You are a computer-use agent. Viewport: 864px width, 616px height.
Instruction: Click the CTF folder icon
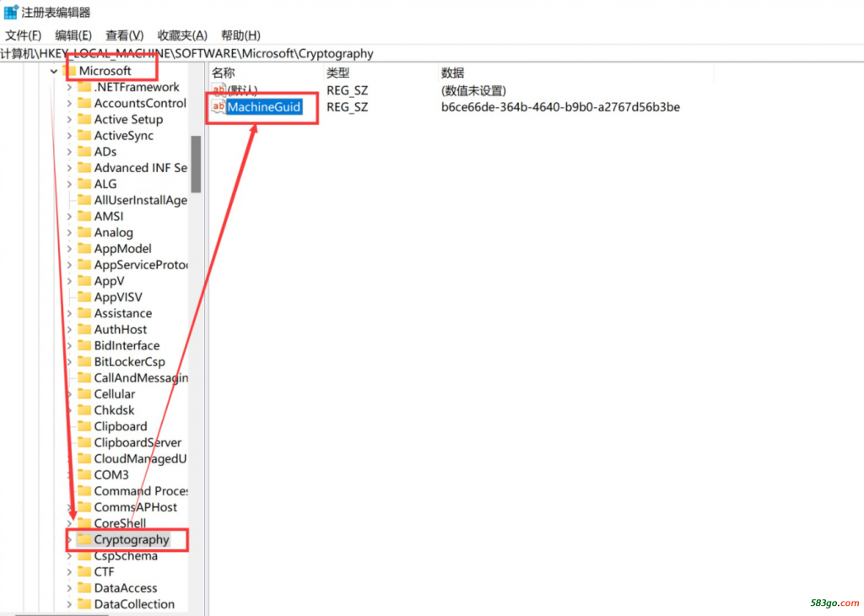84,571
